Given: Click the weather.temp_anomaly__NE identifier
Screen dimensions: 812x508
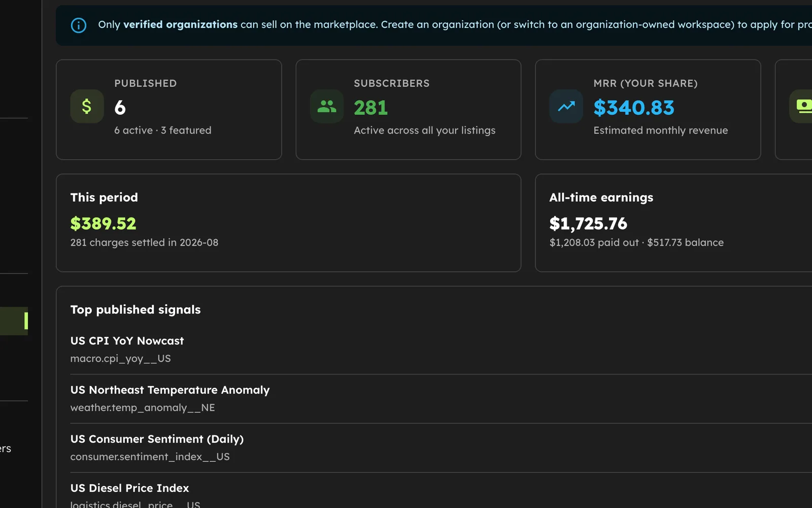Looking at the screenshot, I should tap(143, 408).
